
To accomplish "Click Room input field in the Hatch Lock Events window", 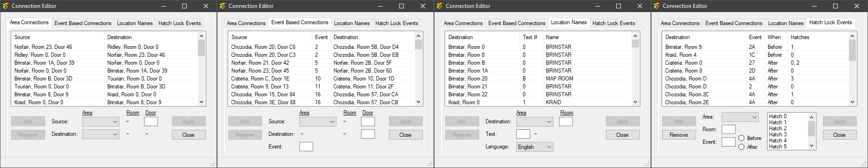I will point(729,129).
